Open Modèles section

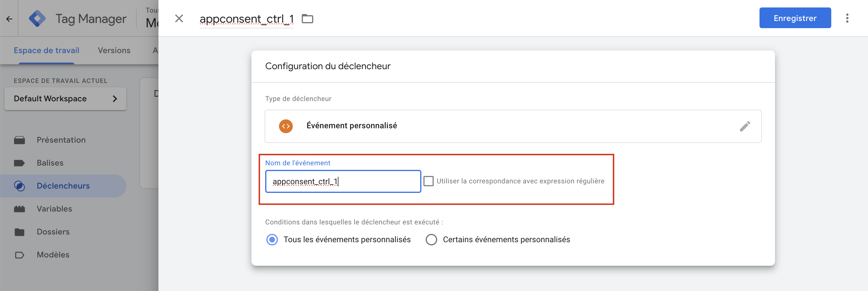tap(53, 255)
